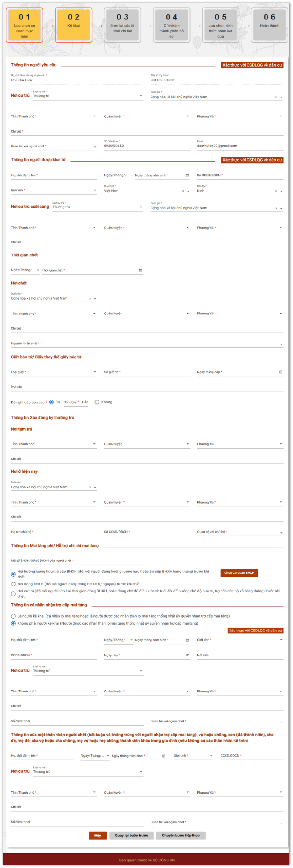Go to step 01 Lựa chọn cơ quan thực hiện
This screenshot has width=293, height=868.
[25, 25]
